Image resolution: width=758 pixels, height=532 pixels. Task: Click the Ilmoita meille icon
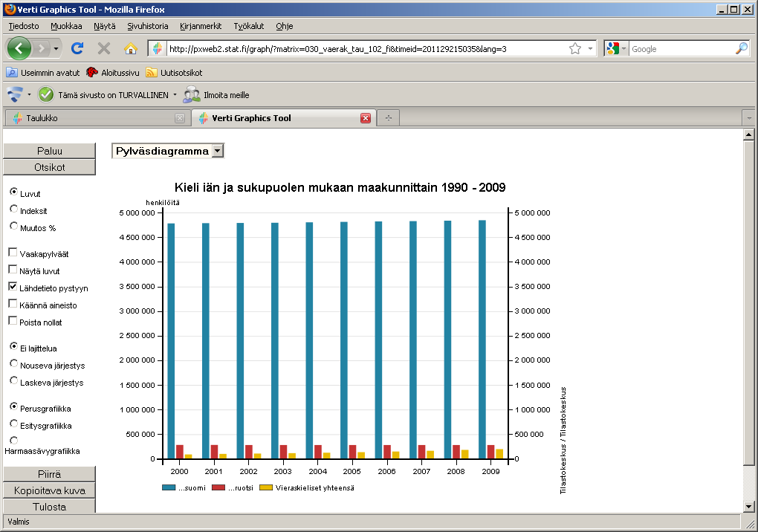(192, 94)
